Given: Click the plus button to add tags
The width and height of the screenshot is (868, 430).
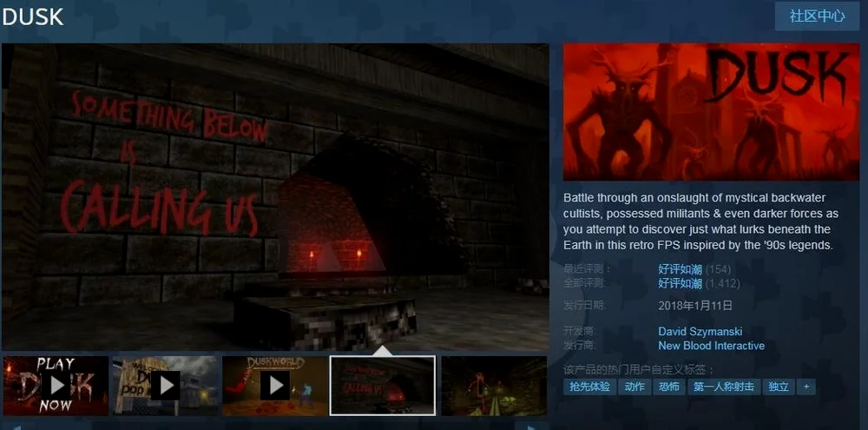Looking at the screenshot, I should (806, 387).
